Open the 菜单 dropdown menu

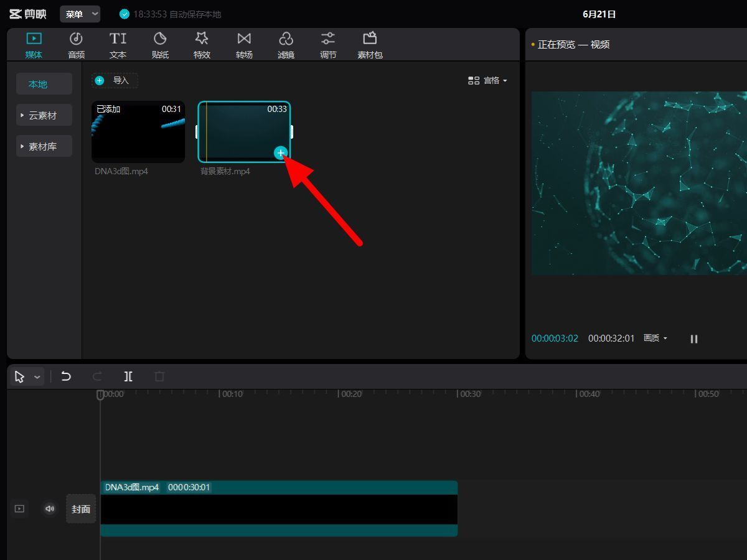(x=80, y=14)
